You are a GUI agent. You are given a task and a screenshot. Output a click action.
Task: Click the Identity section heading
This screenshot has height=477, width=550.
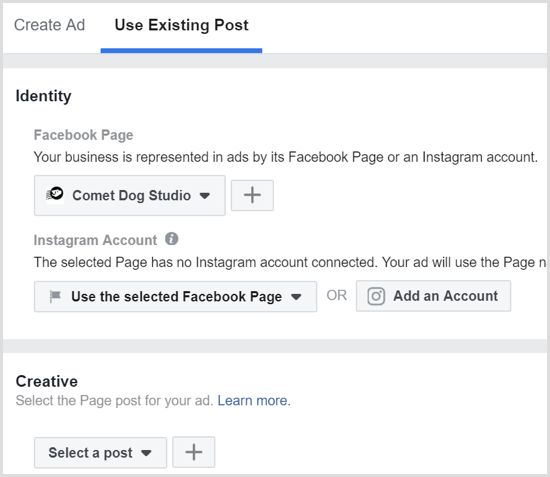(x=43, y=96)
